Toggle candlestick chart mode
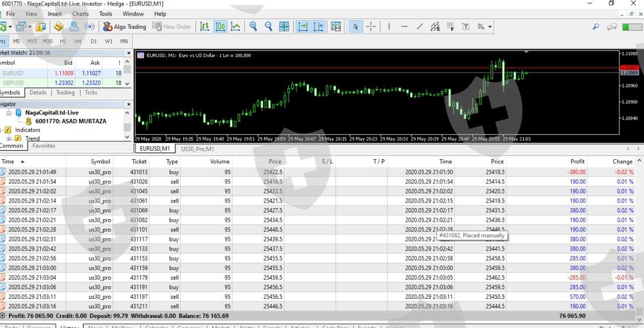The width and height of the screenshot is (644, 328). (x=220, y=27)
